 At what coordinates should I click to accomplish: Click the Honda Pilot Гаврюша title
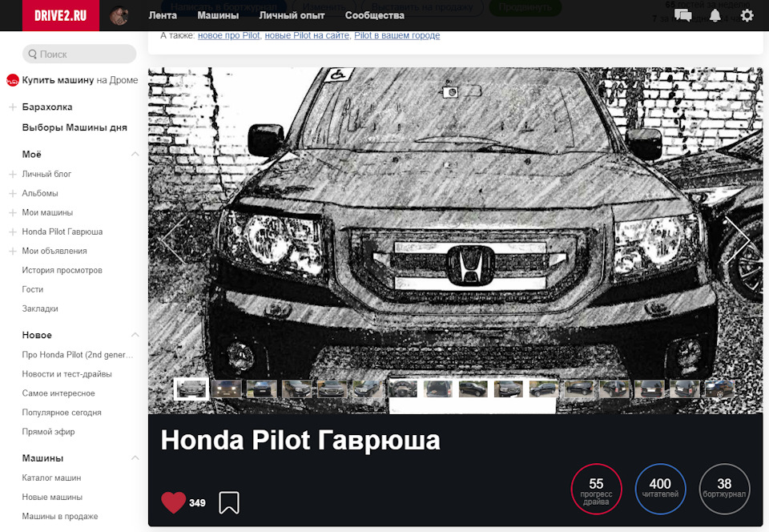[x=300, y=440]
